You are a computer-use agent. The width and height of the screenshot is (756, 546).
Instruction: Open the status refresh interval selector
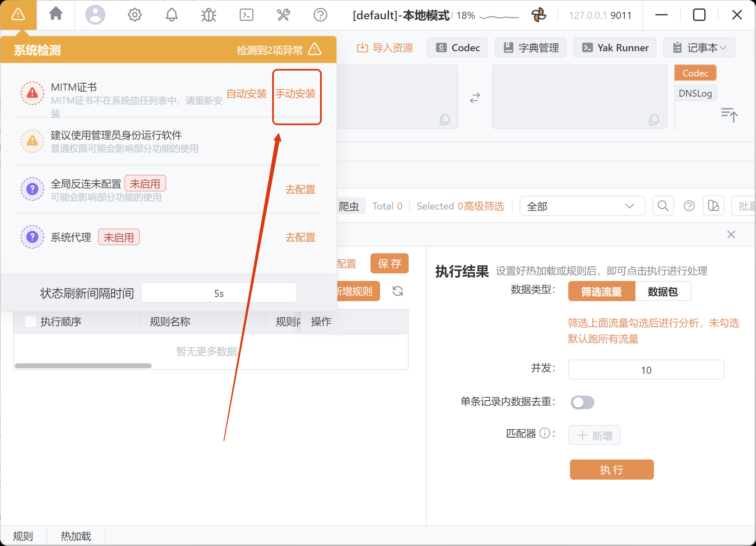pos(218,293)
